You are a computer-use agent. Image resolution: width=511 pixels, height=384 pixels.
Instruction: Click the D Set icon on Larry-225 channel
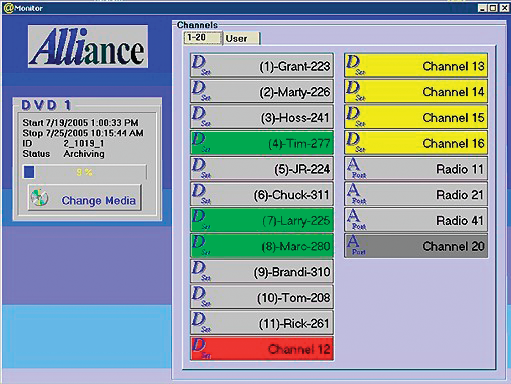coord(201,220)
